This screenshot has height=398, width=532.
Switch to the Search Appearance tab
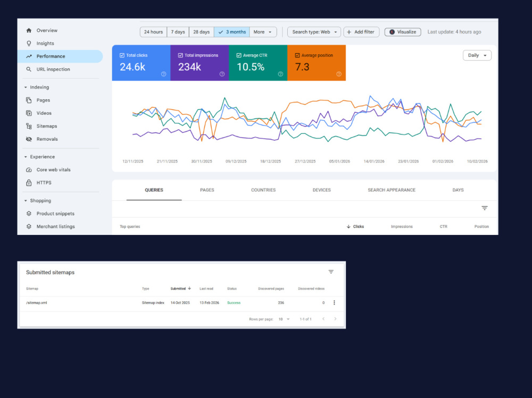tap(392, 190)
